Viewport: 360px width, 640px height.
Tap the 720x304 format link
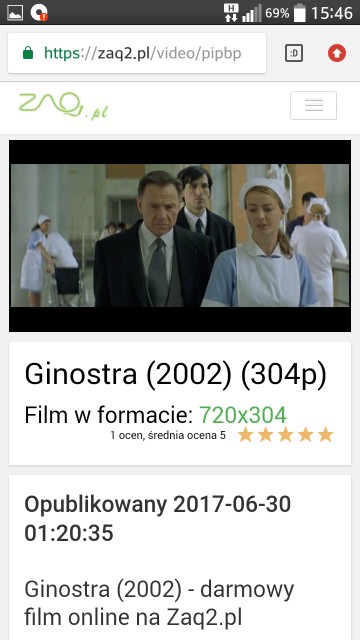click(x=243, y=415)
